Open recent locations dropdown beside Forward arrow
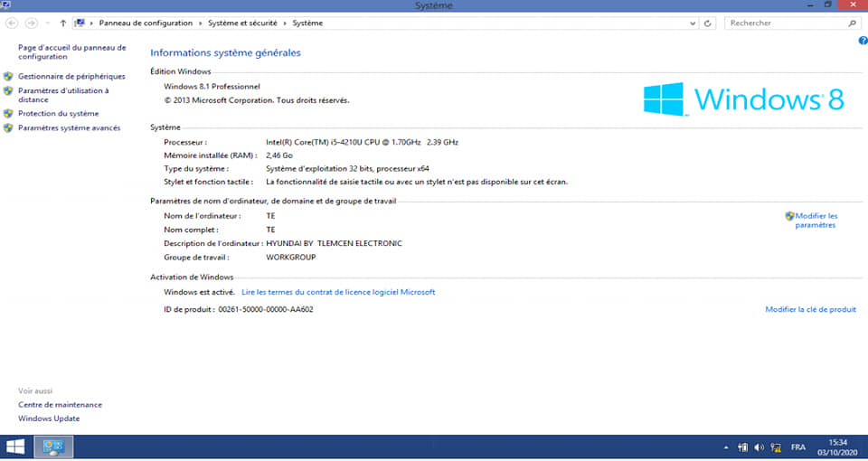 click(x=48, y=24)
